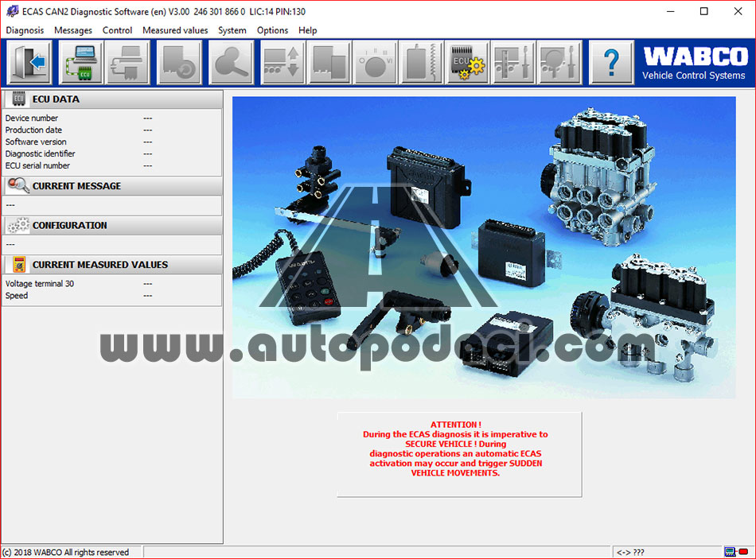Click the sensor screwdriver toolbar icon
The height and width of the screenshot is (559, 756).
click(x=559, y=63)
